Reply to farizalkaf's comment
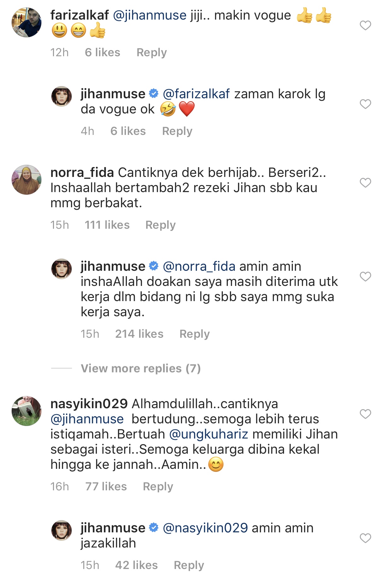The width and height of the screenshot is (392, 581). [x=151, y=52]
